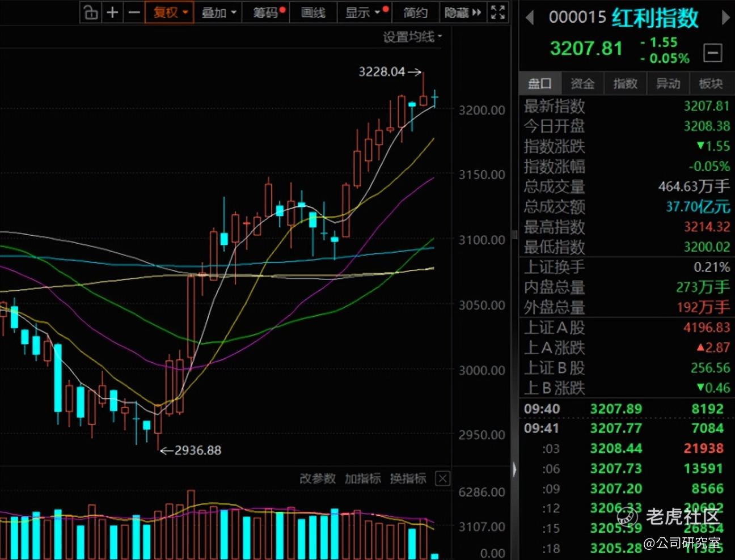Screen dimensions: 735x560
Task: Switch to the 异动 tab
Action: click(x=668, y=84)
